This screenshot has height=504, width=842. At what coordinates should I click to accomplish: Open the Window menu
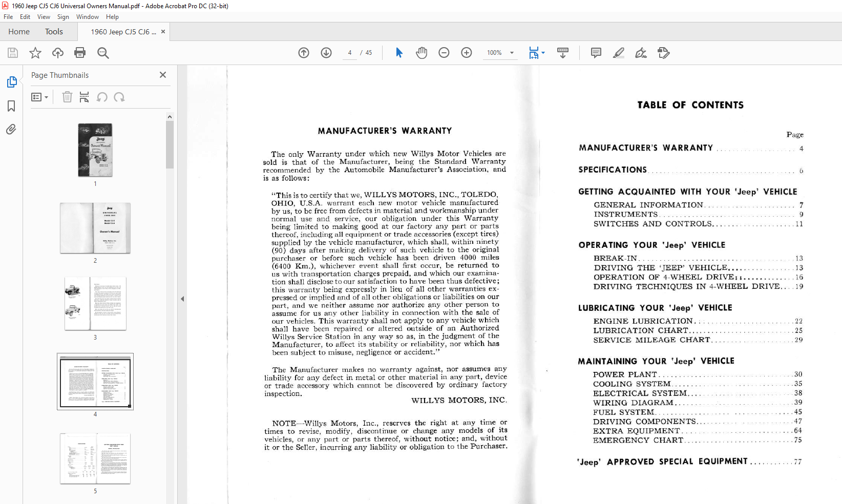pyautogui.click(x=88, y=17)
